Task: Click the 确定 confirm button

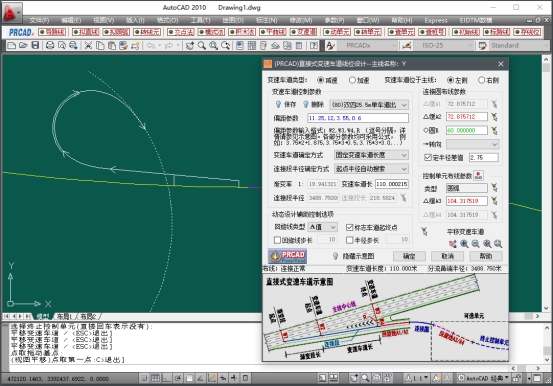Action: 409,256
